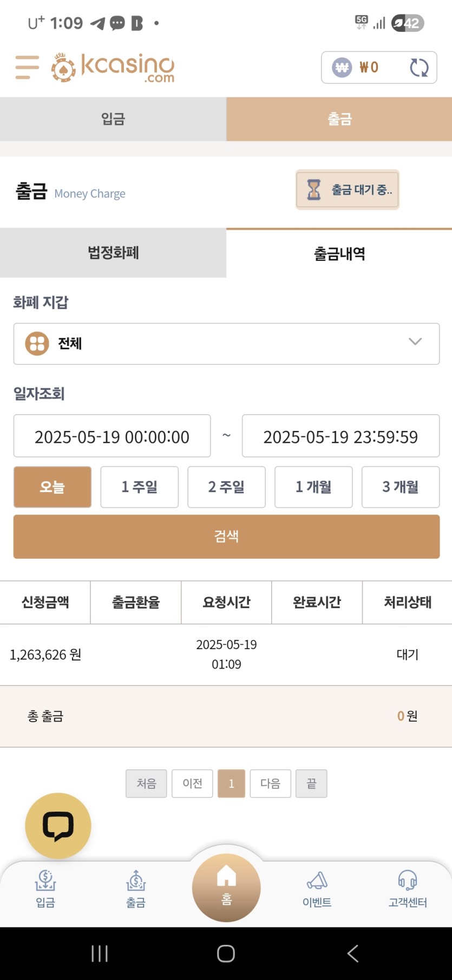Open the live chat bubble icon

pyautogui.click(x=58, y=826)
